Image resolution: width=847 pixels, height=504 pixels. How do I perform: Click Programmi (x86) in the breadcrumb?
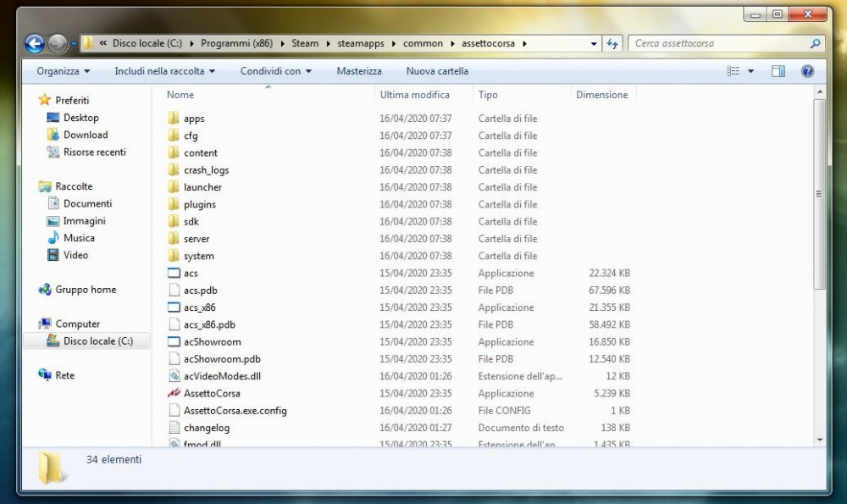click(236, 44)
